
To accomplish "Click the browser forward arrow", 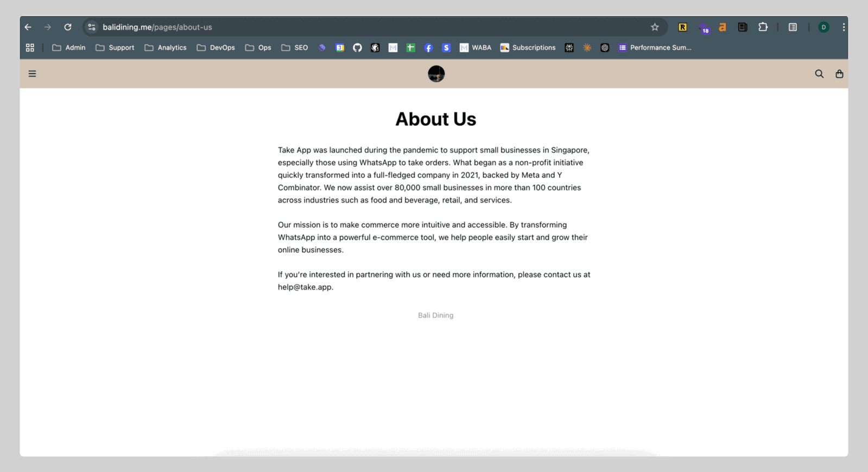I will coord(48,27).
